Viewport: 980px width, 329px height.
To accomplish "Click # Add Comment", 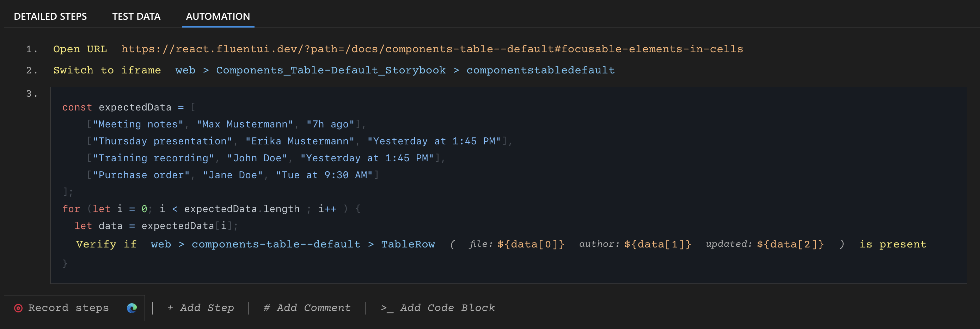I will point(307,308).
